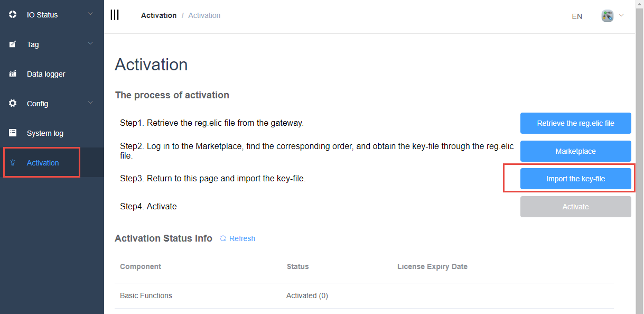Image resolution: width=644 pixels, height=314 pixels.
Task: Switch language via the EN selector
Action: point(577,16)
